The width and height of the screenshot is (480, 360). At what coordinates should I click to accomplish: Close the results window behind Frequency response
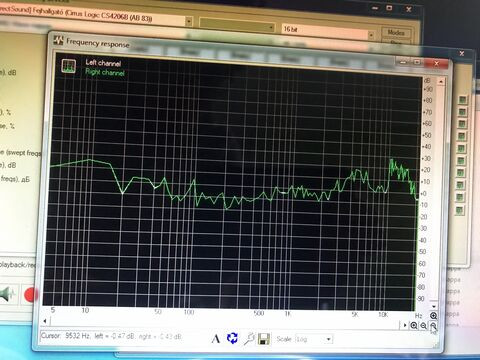click(462, 53)
